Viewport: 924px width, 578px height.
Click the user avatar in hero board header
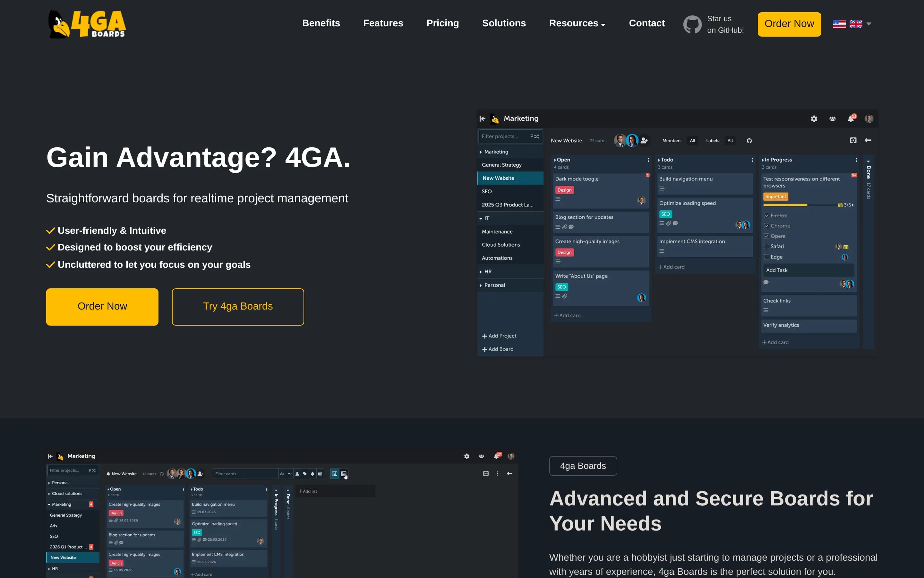869,119
